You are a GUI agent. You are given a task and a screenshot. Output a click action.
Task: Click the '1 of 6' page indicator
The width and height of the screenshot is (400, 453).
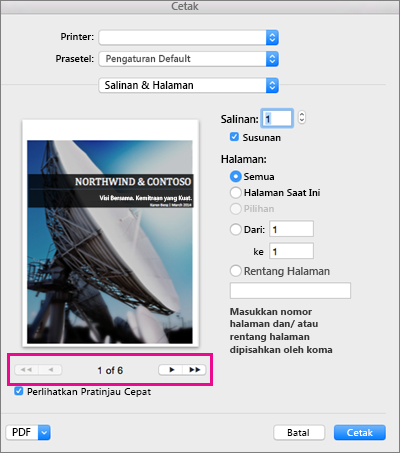pos(110,370)
